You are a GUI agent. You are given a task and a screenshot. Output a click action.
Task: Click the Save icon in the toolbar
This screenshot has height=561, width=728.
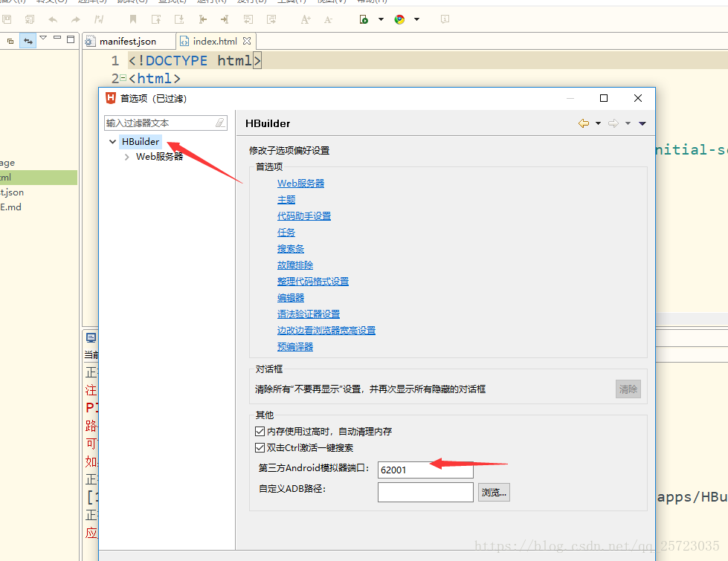(x=7, y=19)
